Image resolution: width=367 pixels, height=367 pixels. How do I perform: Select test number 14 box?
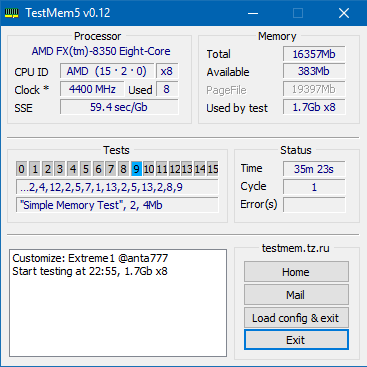coord(200,169)
